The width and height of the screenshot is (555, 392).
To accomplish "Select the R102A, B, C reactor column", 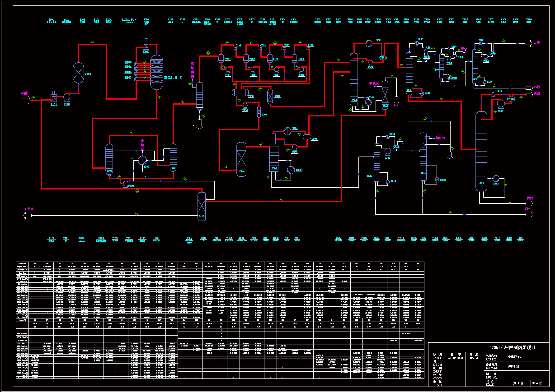I will [157, 72].
